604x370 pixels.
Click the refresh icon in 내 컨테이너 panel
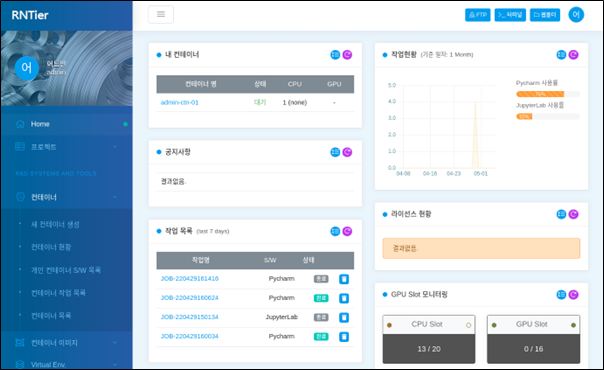[x=347, y=55]
